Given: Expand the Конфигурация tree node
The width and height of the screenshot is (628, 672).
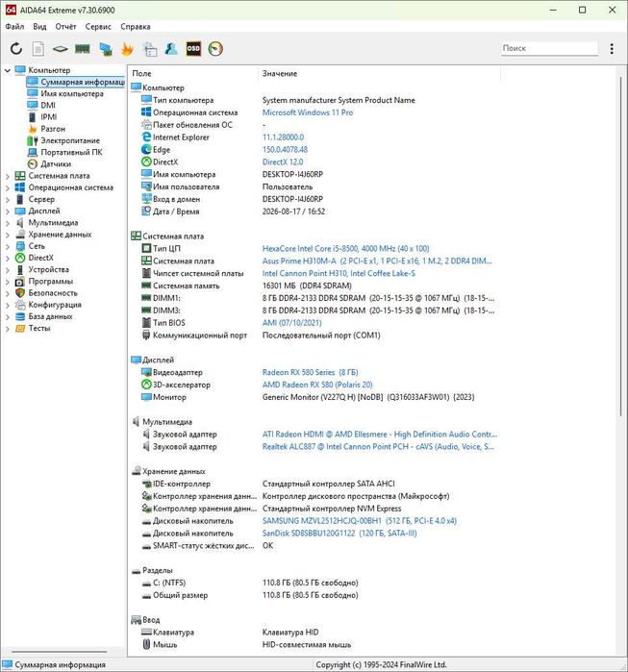Looking at the screenshot, I should [8, 305].
